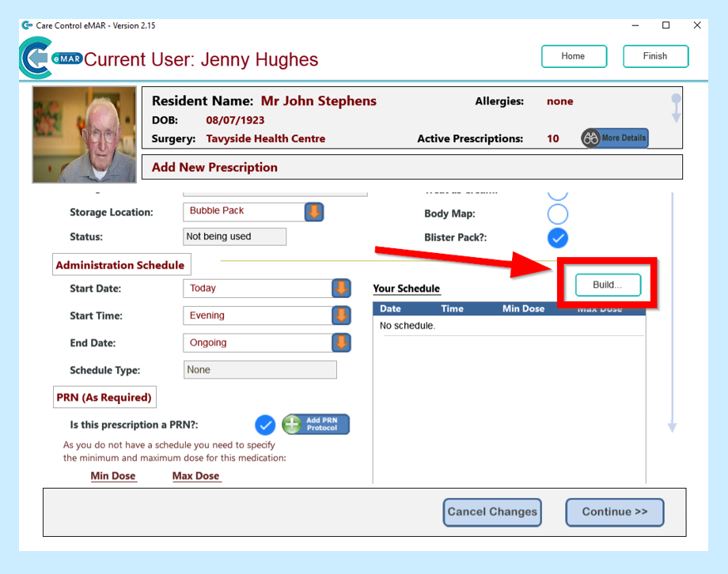Click the Add PRN Protocol plus icon
Image resolution: width=728 pixels, height=574 pixels.
(294, 425)
